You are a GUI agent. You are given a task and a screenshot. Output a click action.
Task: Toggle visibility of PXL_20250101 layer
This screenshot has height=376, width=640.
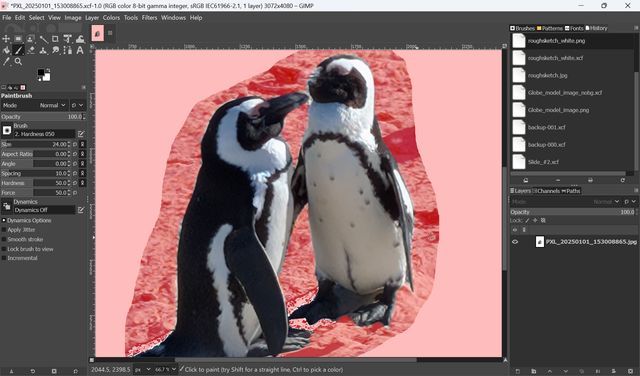(515, 242)
